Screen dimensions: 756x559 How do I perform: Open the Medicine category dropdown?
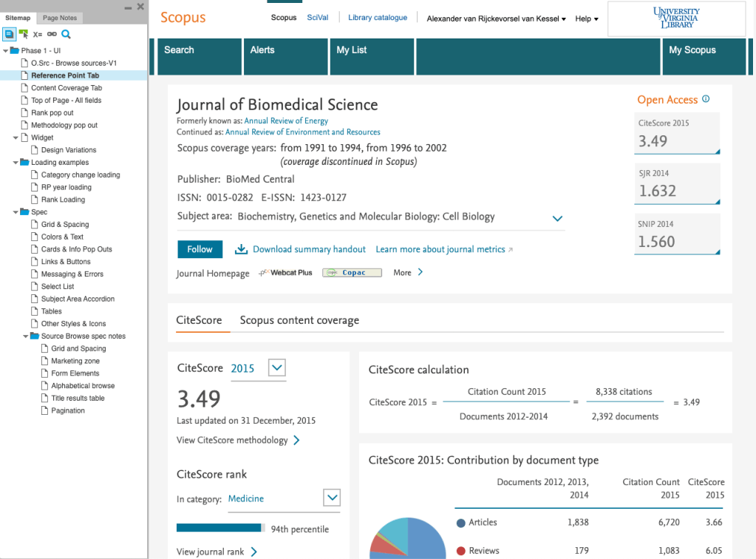point(332,498)
